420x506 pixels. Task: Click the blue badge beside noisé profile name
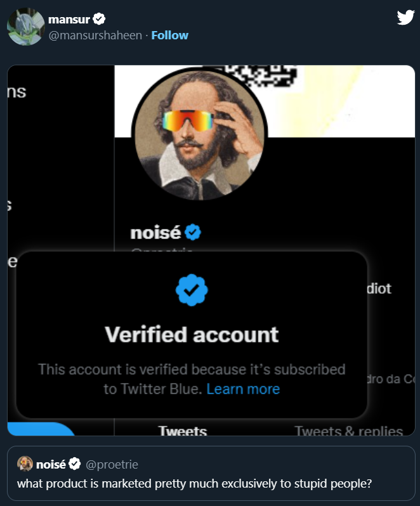tap(193, 233)
